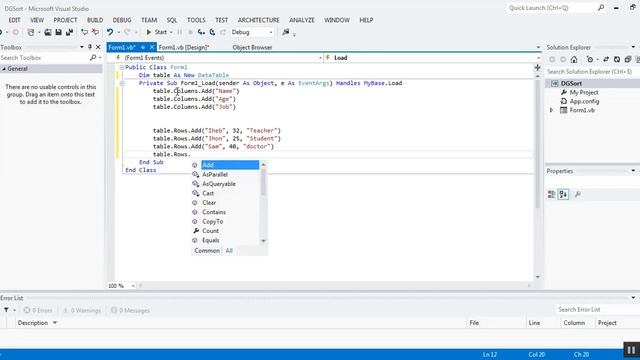Click the Properties Alphabetical sort icon
The height and width of the screenshot is (360, 640).
pos(563,195)
